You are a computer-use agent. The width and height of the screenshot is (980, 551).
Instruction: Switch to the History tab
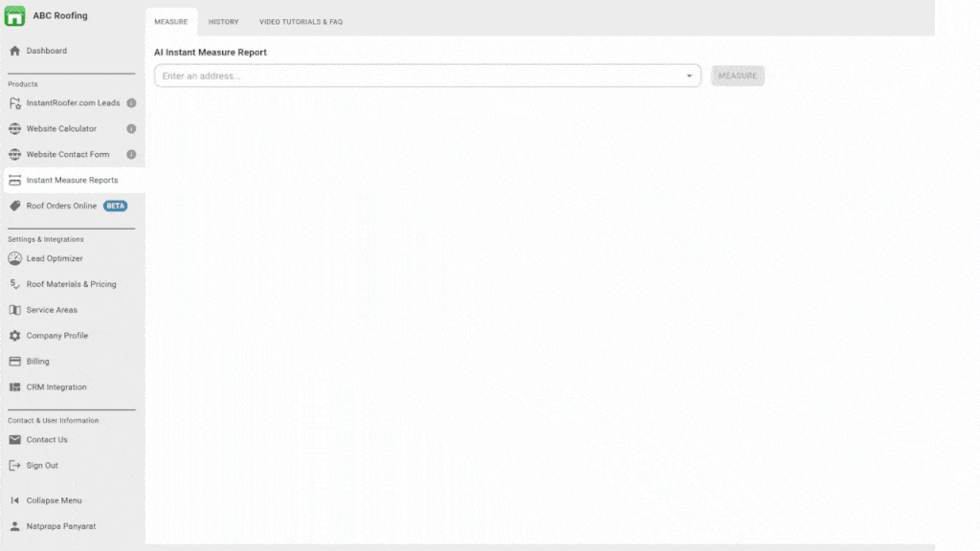223,22
